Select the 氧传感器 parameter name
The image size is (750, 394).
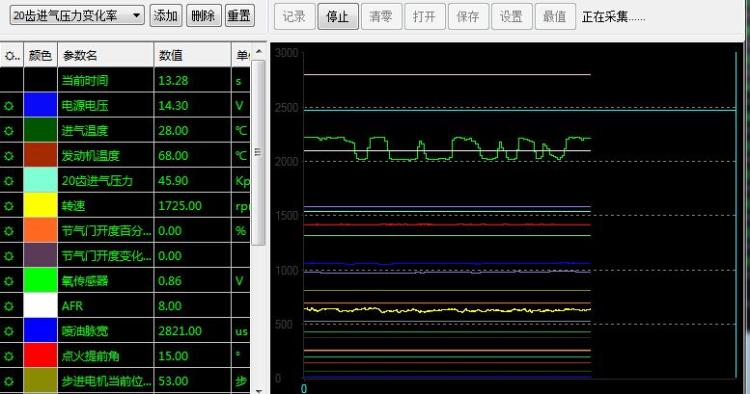[x=85, y=281]
